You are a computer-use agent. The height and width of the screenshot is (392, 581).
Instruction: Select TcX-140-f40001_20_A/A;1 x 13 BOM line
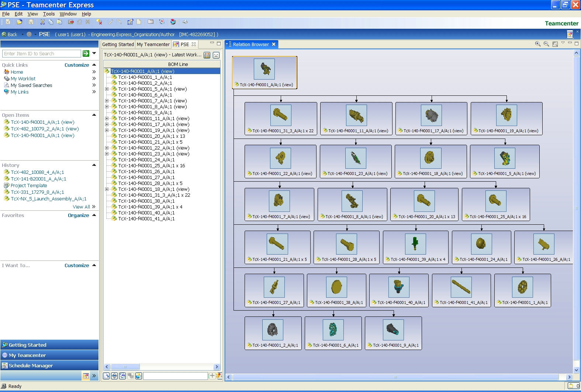click(152, 136)
